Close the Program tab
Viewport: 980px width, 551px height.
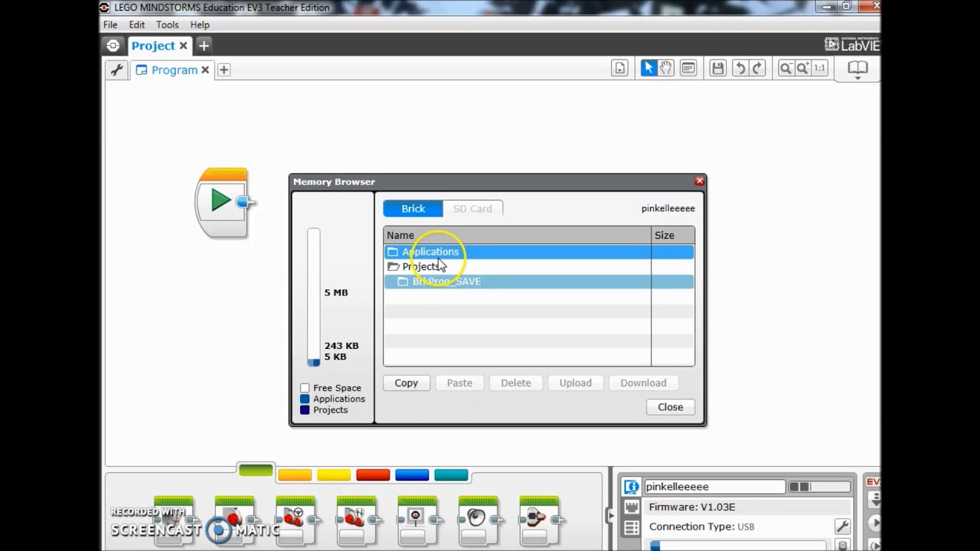pyautogui.click(x=205, y=70)
